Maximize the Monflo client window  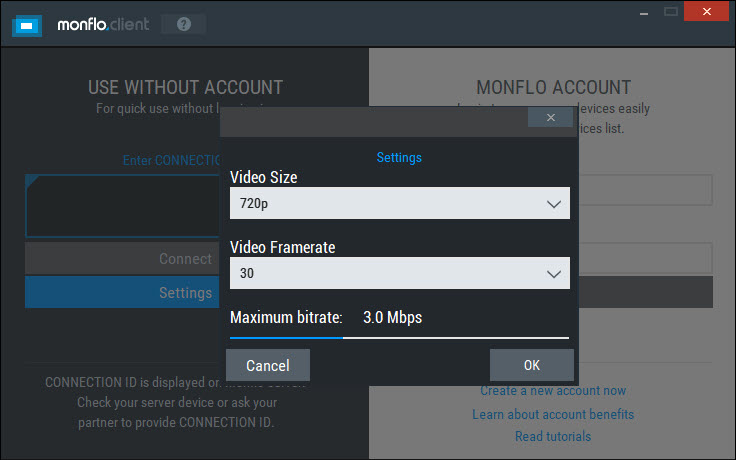[670, 12]
